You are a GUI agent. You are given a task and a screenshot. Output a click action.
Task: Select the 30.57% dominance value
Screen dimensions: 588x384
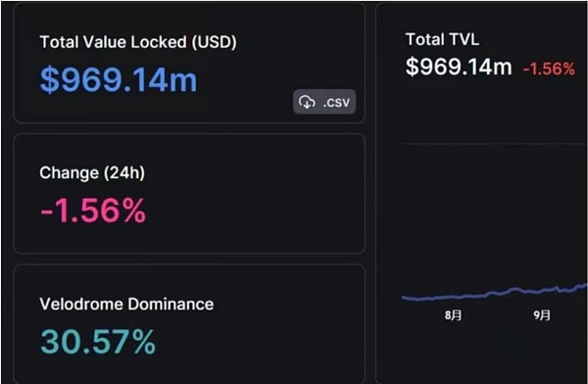(97, 342)
